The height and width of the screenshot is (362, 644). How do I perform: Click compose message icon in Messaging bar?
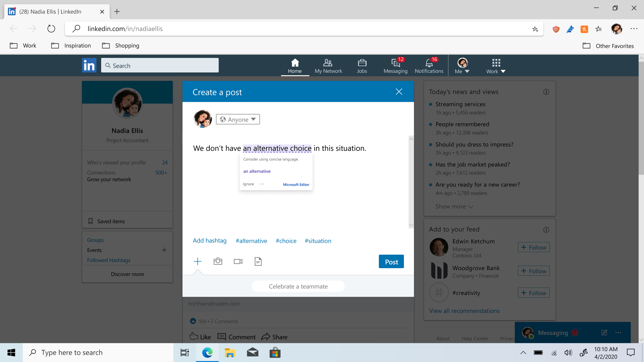(x=604, y=333)
